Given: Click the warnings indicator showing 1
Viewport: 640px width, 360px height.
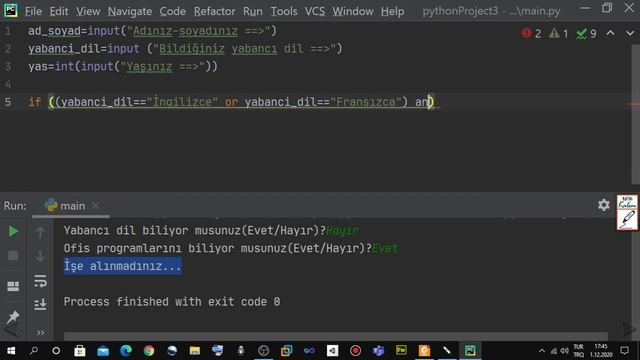Looking at the screenshot, I should pyautogui.click(x=559, y=33).
